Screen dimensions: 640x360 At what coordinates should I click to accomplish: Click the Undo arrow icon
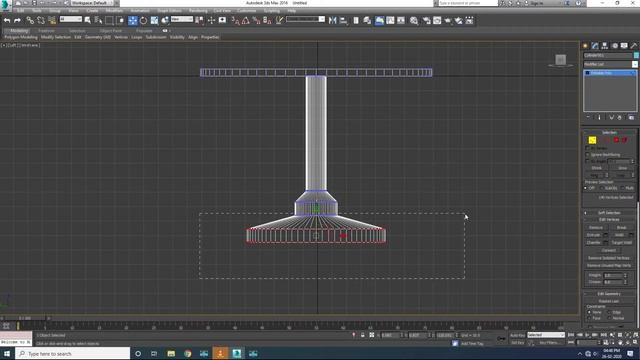pyautogui.click(x=7, y=20)
